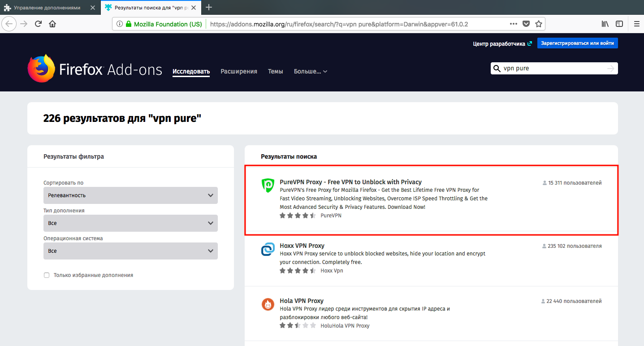Click Hoxx VPN Proxy star rating
This screenshot has height=346, width=644.
(x=298, y=271)
